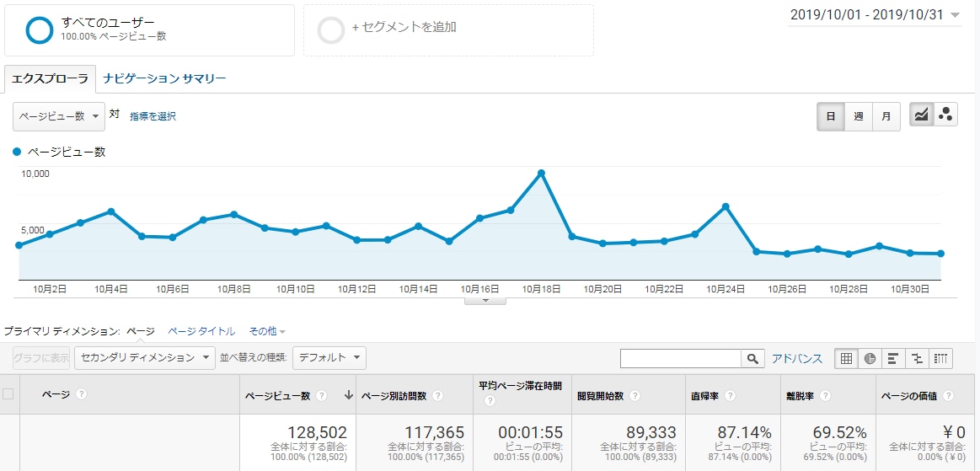Viewport: 980px width, 471px height.
Task: Open help for ページの価値 column
Action: tap(948, 395)
